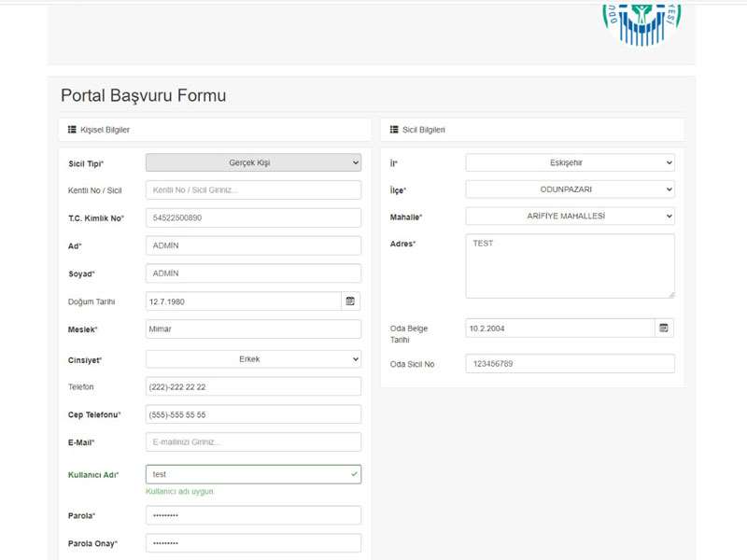Viewport: 747px width, 560px height.
Task: Open the Oda Belge Tarihi calendar icon
Action: tap(664, 329)
